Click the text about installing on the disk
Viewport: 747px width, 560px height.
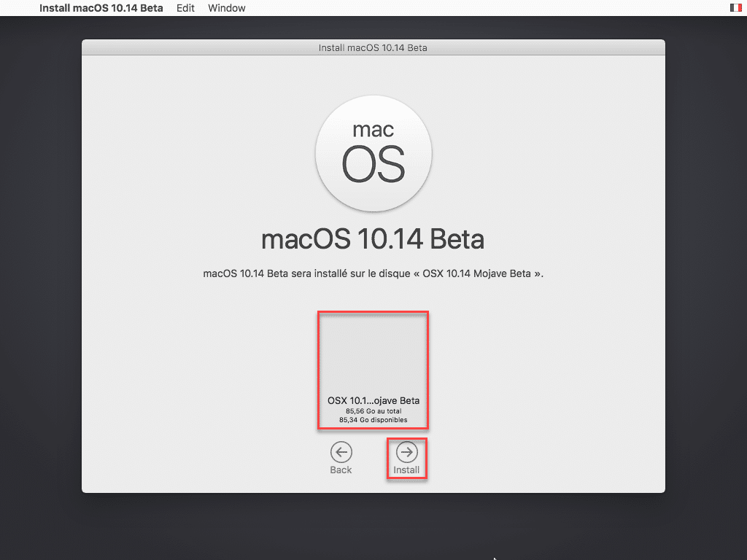click(373, 273)
